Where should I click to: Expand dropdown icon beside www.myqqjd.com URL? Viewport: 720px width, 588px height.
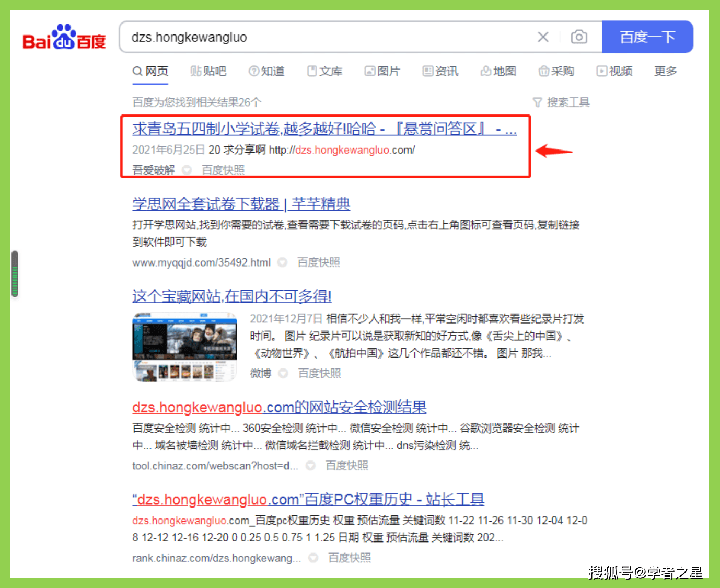pyautogui.click(x=282, y=262)
